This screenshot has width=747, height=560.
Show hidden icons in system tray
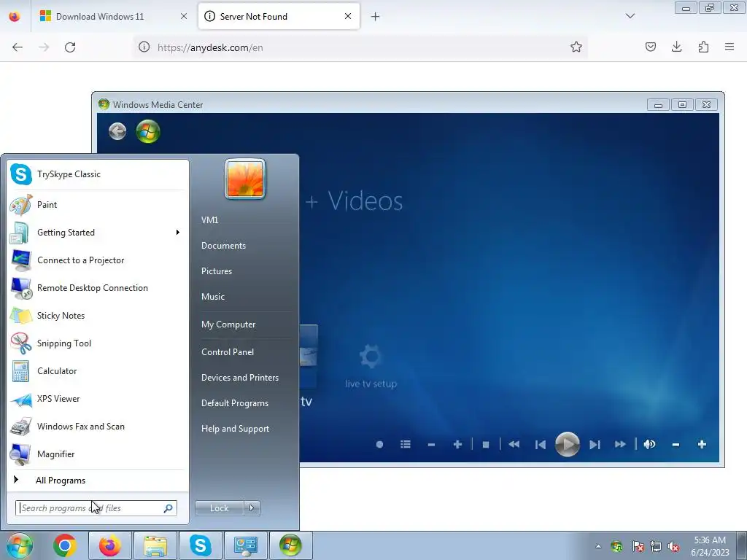tap(598, 546)
